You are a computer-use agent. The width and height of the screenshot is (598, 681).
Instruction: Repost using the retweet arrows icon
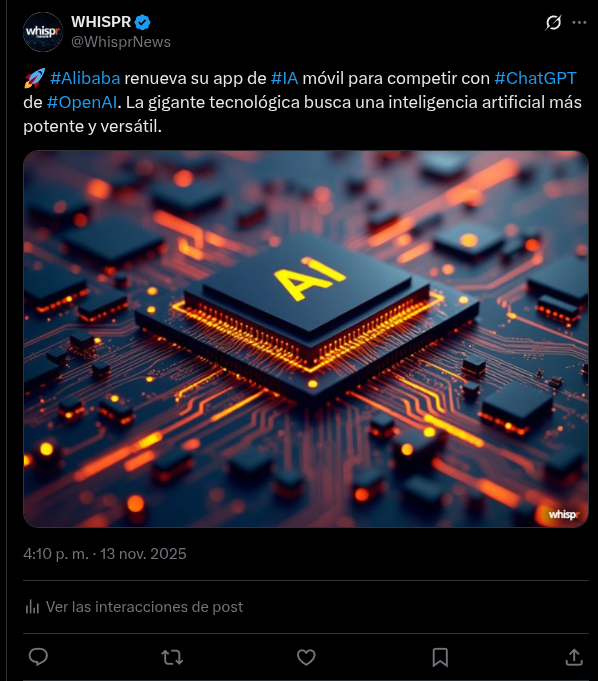tap(172, 657)
